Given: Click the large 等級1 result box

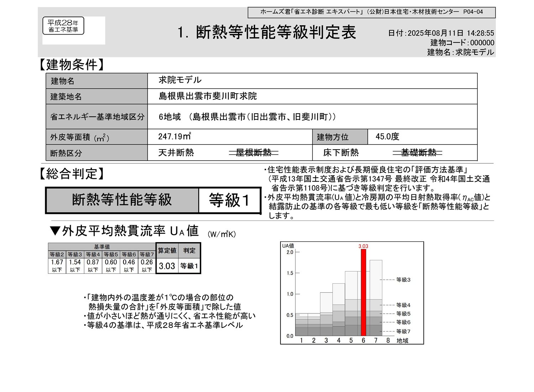Looking at the screenshot, I should click(x=230, y=200).
